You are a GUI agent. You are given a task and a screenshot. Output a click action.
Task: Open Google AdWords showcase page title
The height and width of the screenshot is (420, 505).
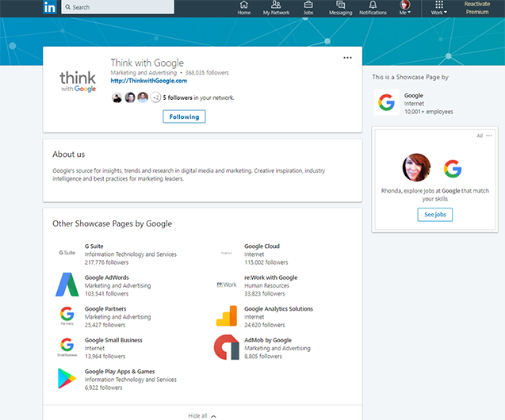(106, 277)
